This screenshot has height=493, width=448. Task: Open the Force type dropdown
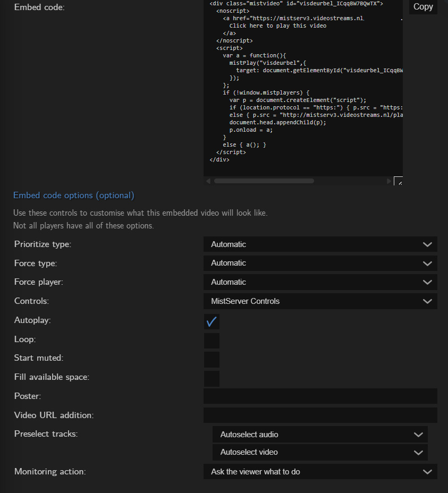[x=319, y=263]
